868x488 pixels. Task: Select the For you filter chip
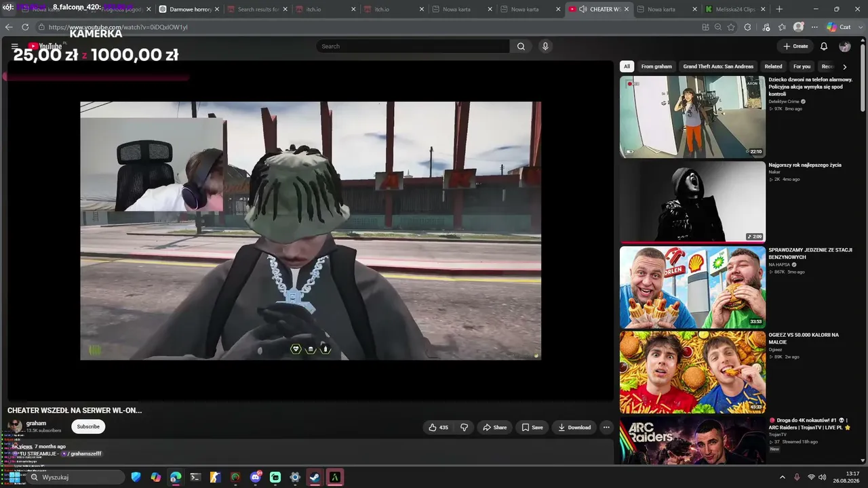802,66
